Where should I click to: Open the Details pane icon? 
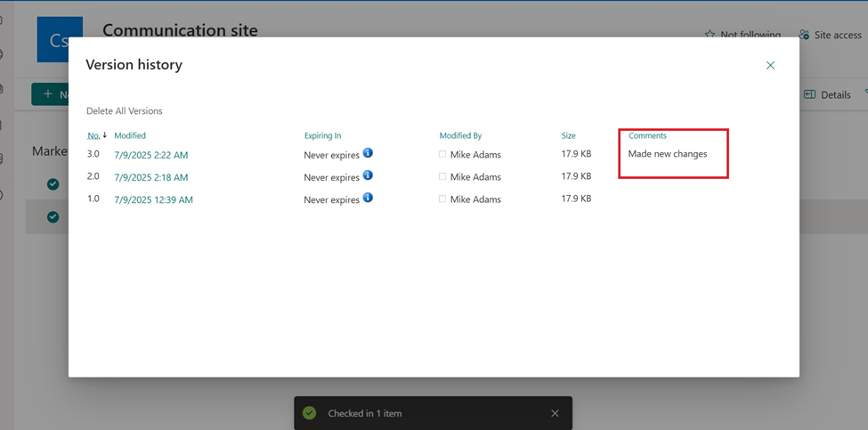tap(809, 94)
